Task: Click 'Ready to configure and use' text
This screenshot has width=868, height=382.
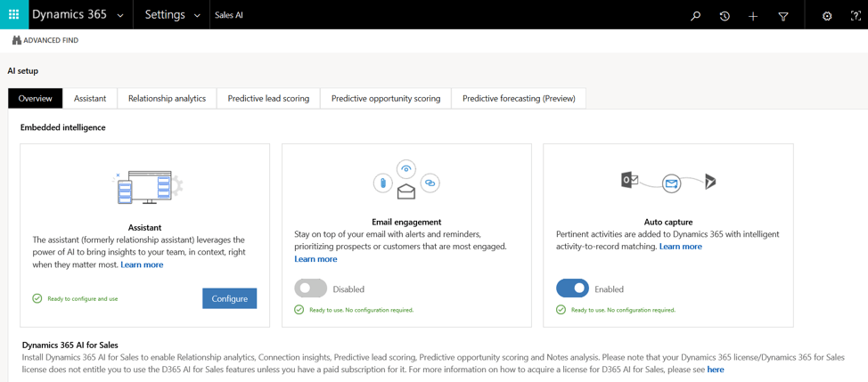Action: [x=83, y=298]
